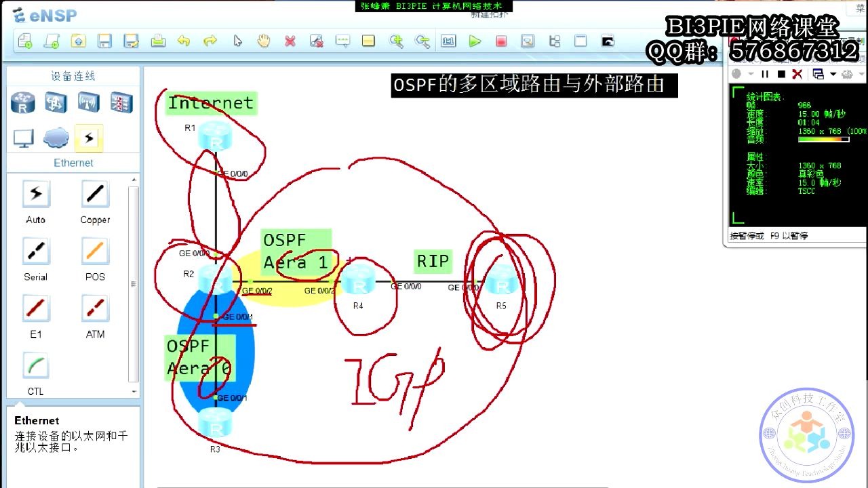Image resolution: width=868 pixels, height=488 pixels.
Task: Choose the Firewall device category
Action: click(121, 102)
